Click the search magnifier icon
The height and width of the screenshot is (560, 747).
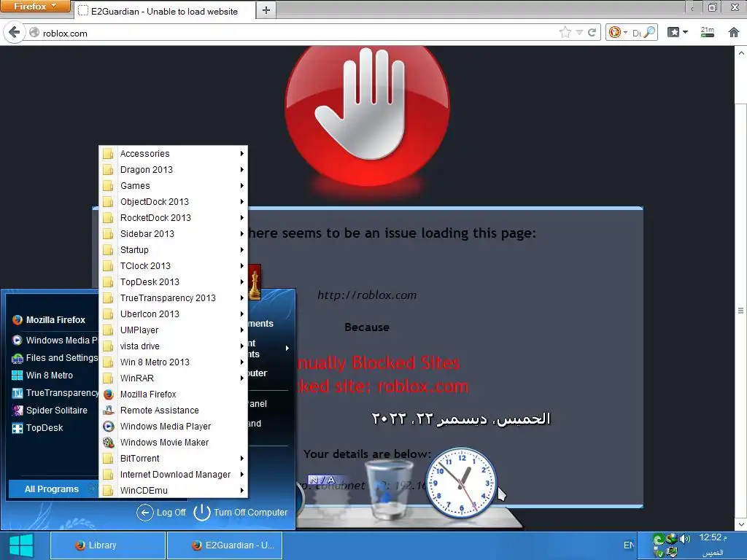pos(649,32)
